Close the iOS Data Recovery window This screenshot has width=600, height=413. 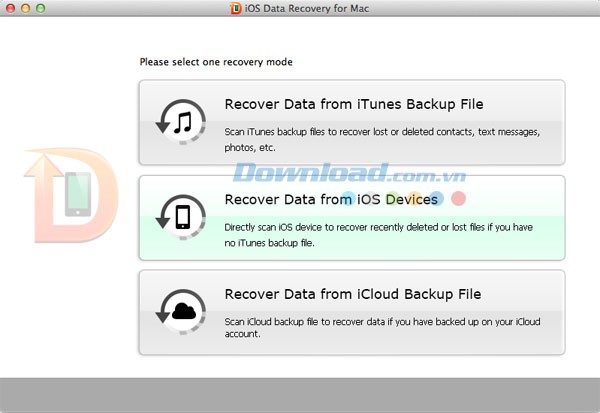coord(11,9)
